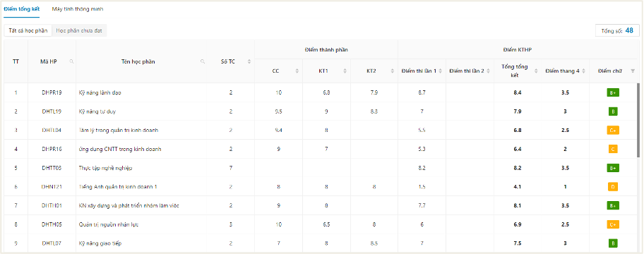The height and width of the screenshot is (254, 644).
Task: Select the Học phần chưa đạt option
Action: click(79, 31)
